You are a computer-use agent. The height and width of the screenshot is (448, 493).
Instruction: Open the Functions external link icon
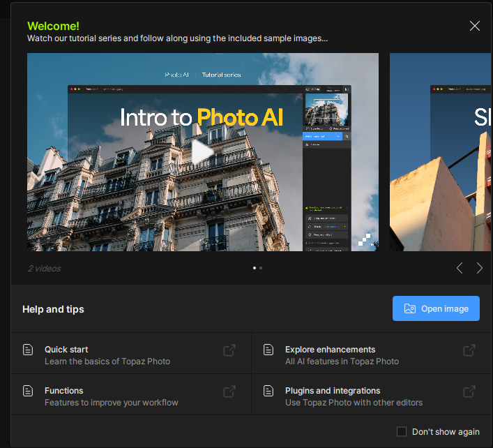coord(229,391)
